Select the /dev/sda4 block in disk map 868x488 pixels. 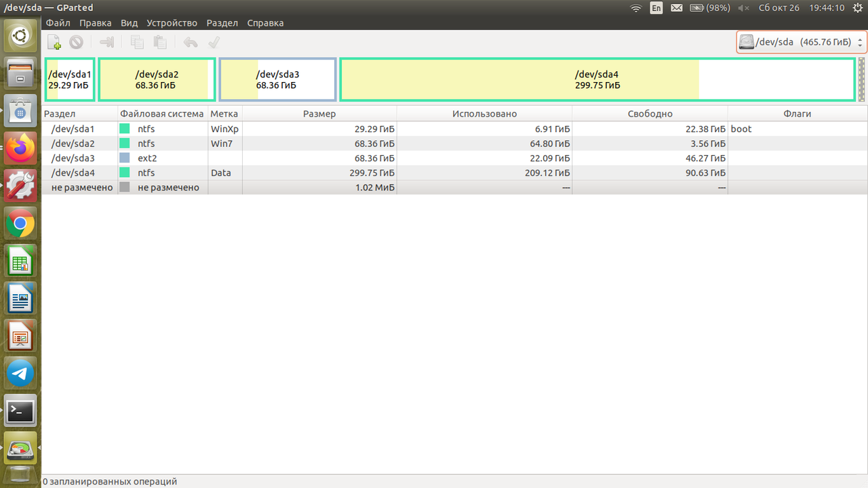(x=597, y=80)
